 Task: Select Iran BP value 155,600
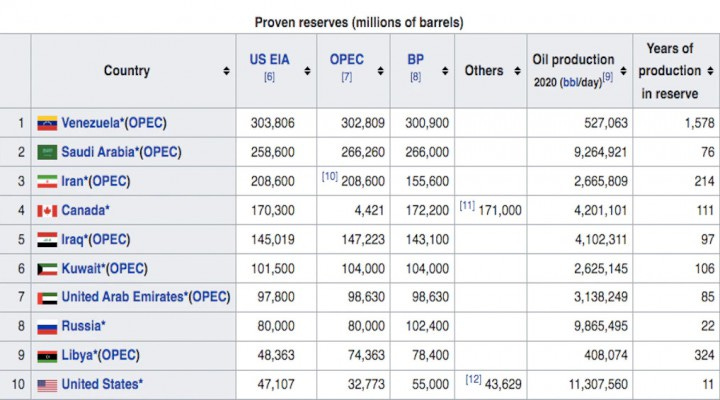tap(427, 181)
